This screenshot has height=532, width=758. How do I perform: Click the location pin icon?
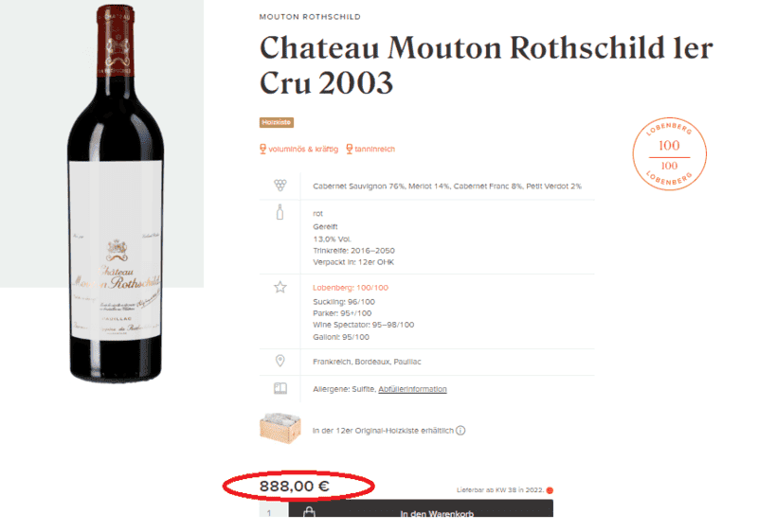[x=280, y=361]
